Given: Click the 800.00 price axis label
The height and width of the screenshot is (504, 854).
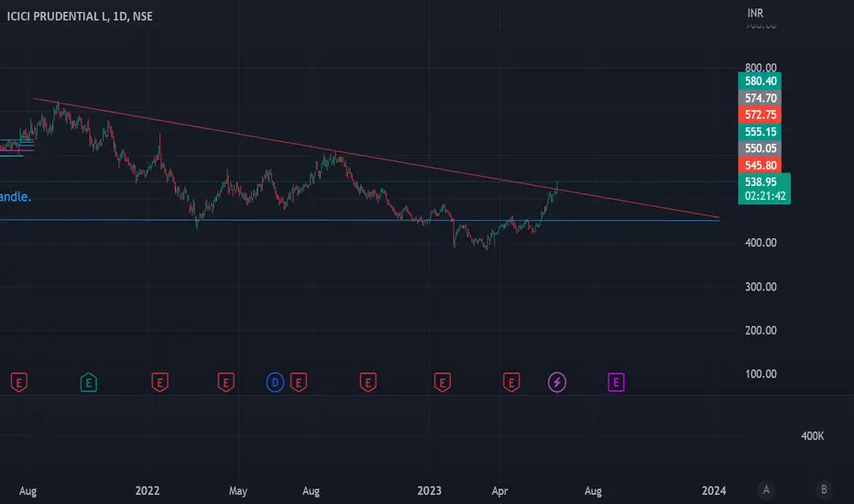Looking at the screenshot, I should tap(761, 68).
